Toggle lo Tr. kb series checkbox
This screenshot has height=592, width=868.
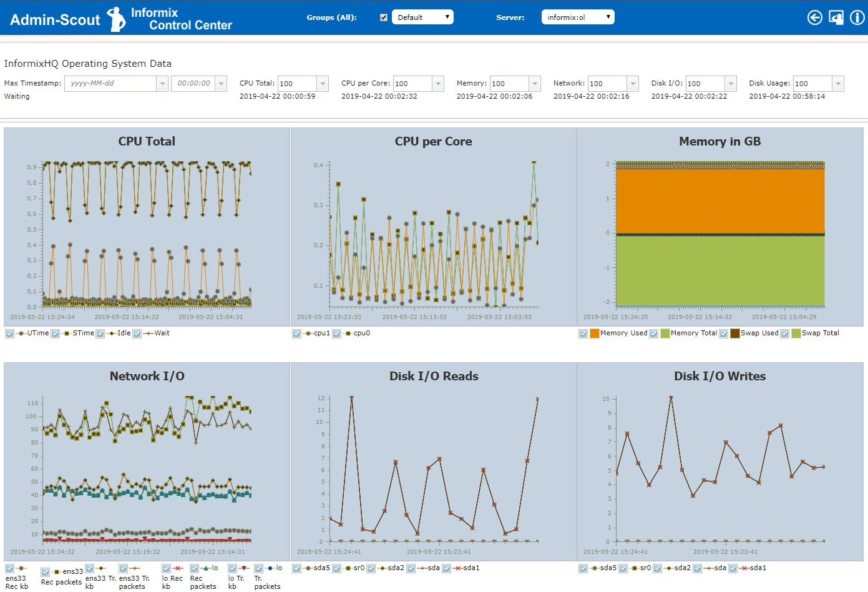[233, 568]
